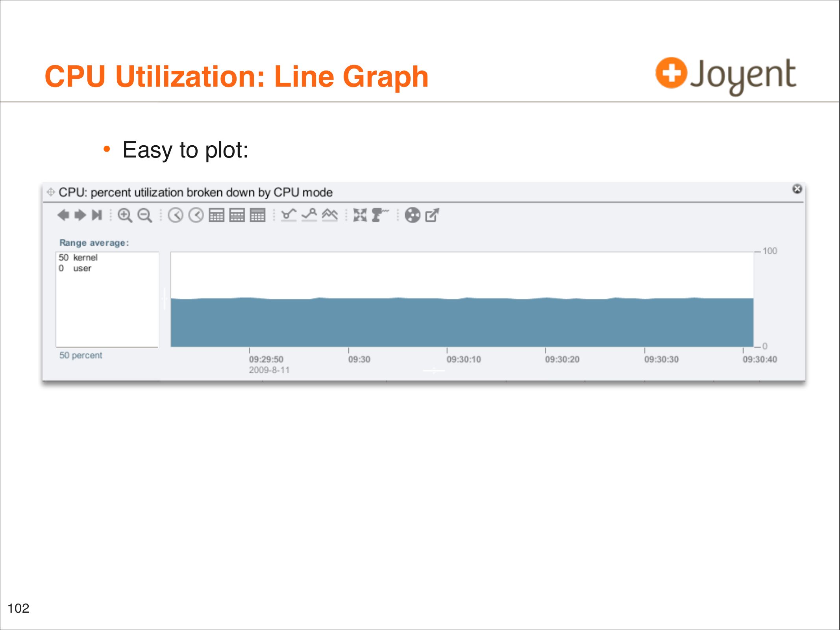
Task: Click the expand arrows rescale icon
Action: [360, 215]
